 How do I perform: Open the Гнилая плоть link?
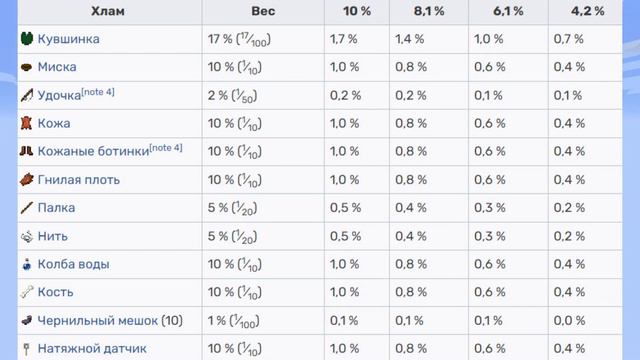point(79,180)
